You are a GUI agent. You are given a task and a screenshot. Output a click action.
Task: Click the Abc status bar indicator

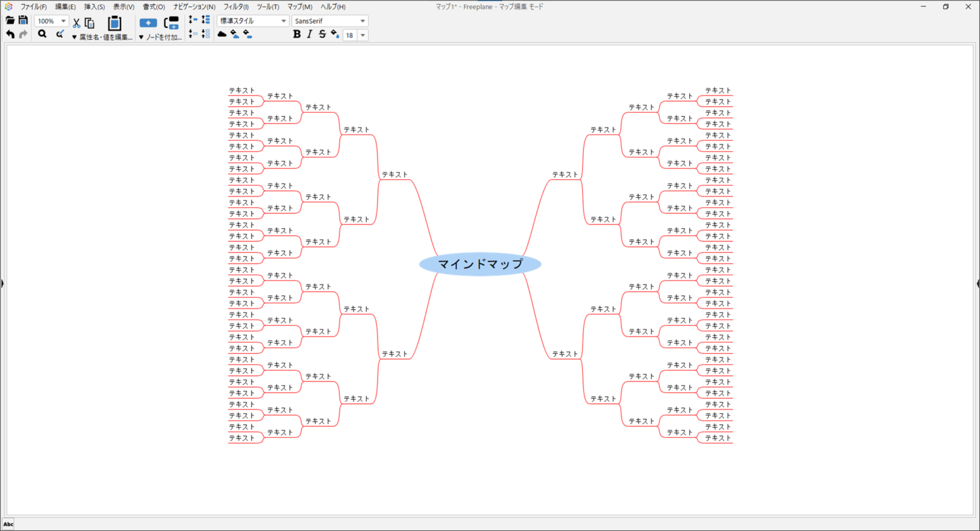[x=8, y=525]
